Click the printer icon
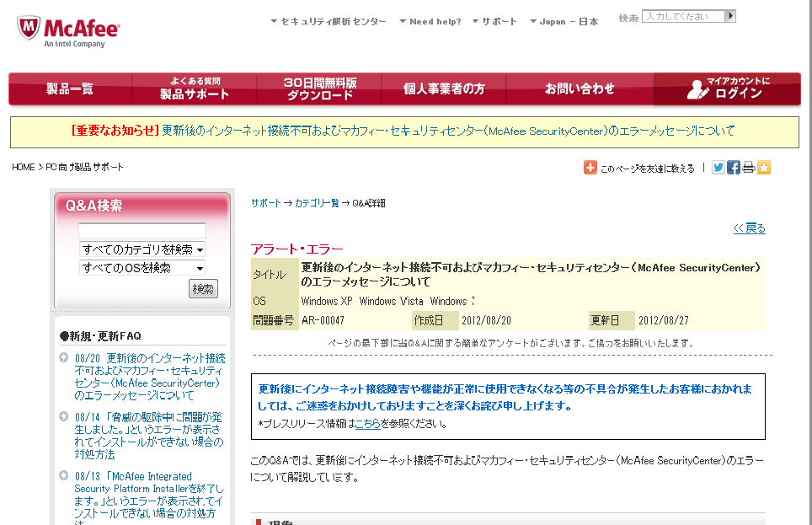The height and width of the screenshot is (525, 812). tap(748, 168)
